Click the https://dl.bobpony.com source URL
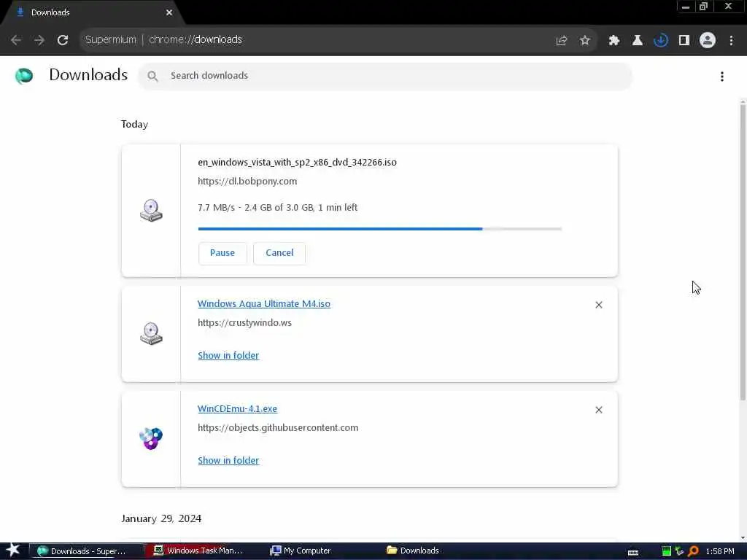The height and width of the screenshot is (560, 747). pyautogui.click(x=247, y=181)
